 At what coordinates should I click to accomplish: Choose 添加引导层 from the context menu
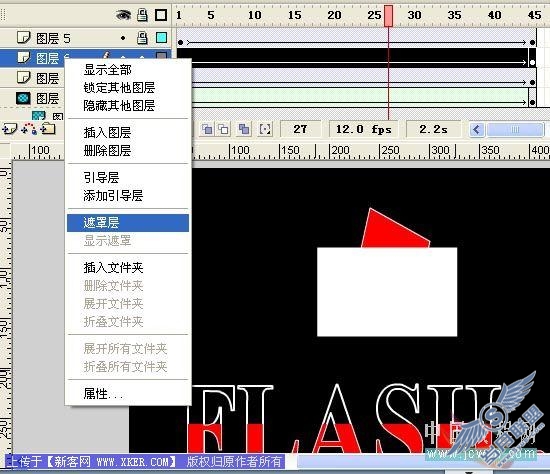113,195
